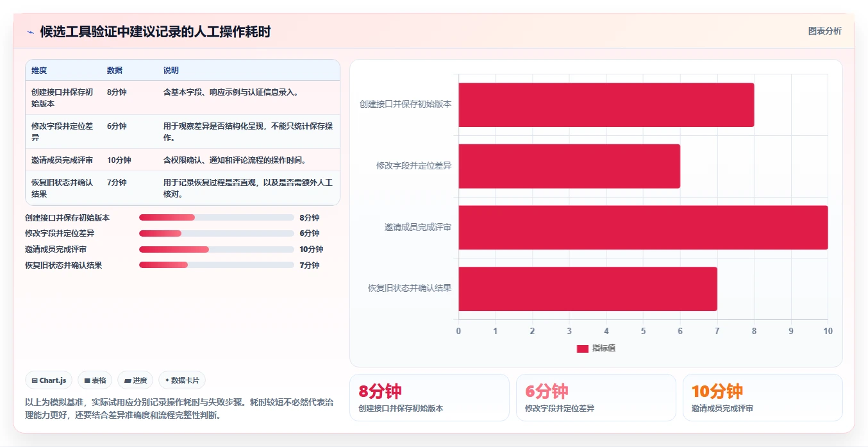This screenshot has height=447, width=868.
Task: Click the 图表分析 label in the header
Action: coord(824,31)
